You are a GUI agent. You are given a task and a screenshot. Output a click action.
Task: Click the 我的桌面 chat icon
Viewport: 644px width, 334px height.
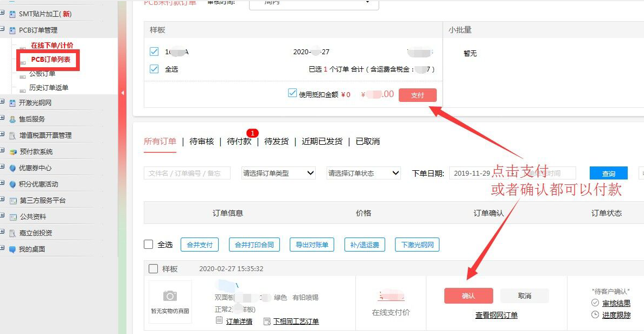[12, 249]
